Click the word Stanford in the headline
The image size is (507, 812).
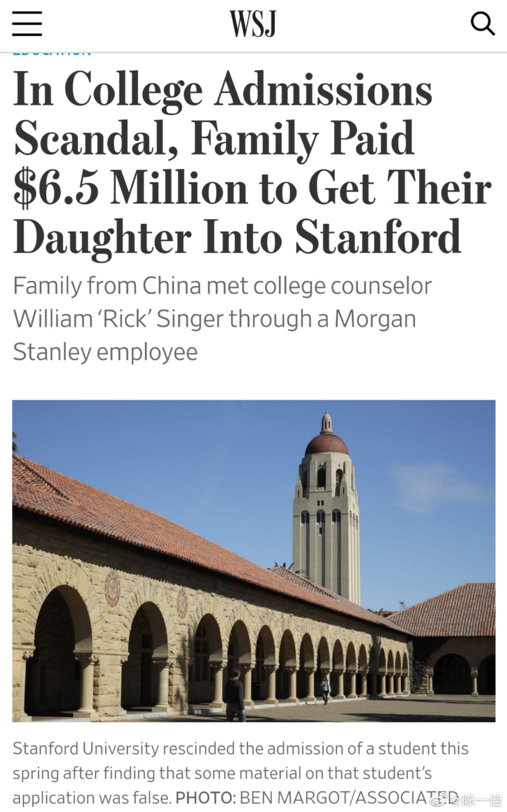tap(378, 237)
